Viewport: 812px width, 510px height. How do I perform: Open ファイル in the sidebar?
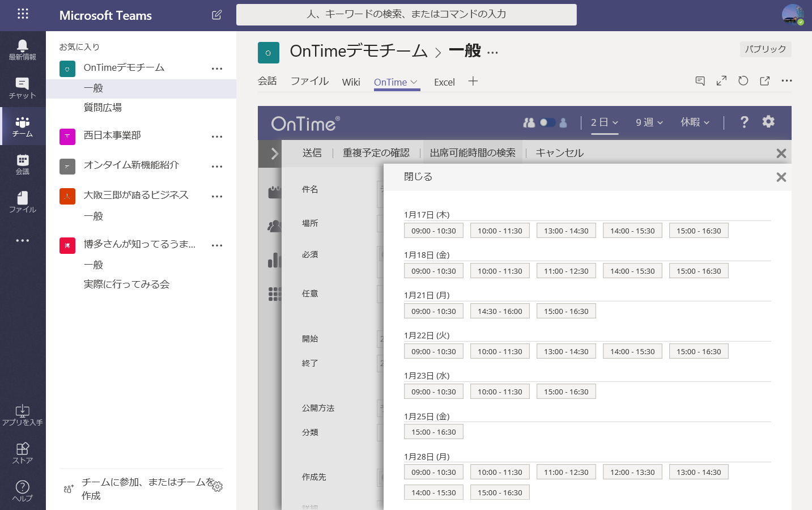[x=23, y=202]
